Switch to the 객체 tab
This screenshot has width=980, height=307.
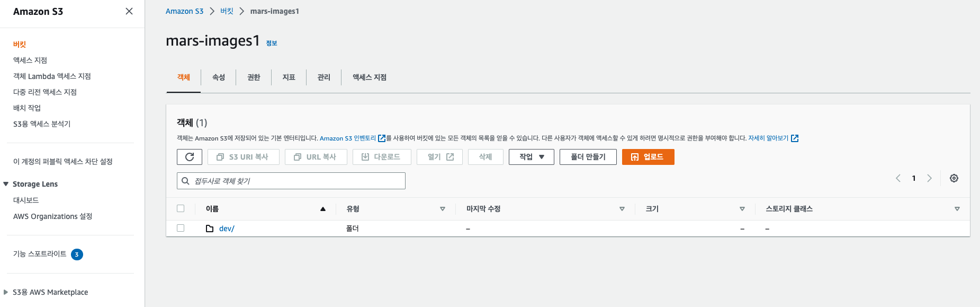[183, 77]
